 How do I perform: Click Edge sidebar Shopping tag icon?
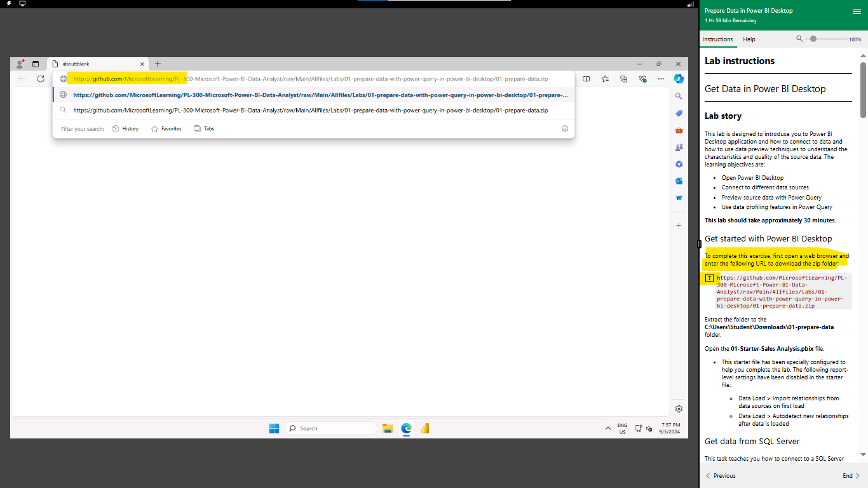[679, 113]
